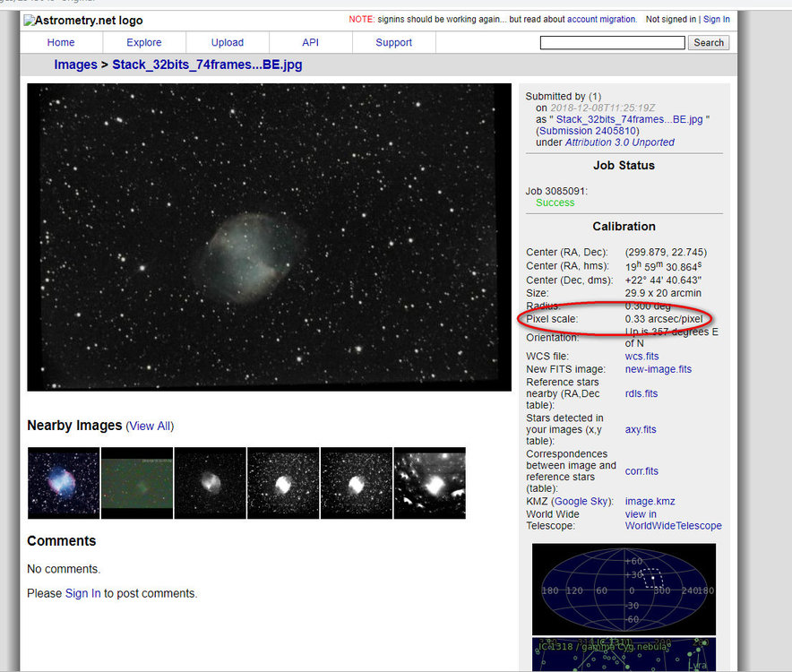Open the Explore menu item

(144, 42)
